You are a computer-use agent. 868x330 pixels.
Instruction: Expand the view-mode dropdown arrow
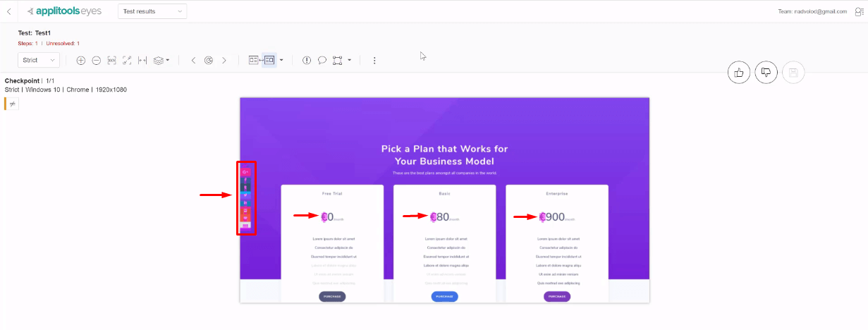click(281, 61)
